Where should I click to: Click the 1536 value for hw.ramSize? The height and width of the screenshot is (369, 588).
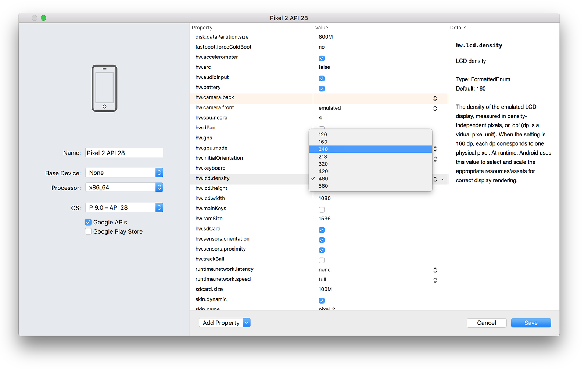point(325,219)
